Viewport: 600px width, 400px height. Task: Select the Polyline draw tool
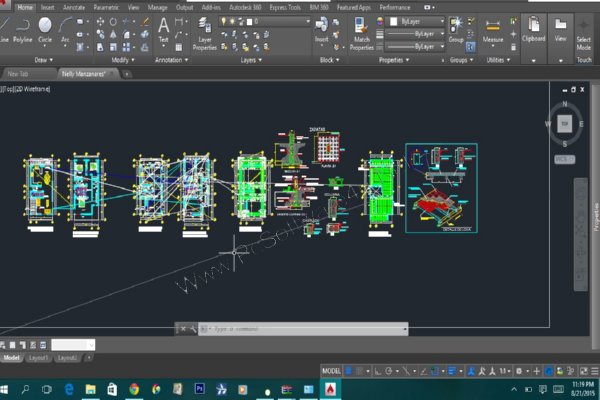[23, 31]
